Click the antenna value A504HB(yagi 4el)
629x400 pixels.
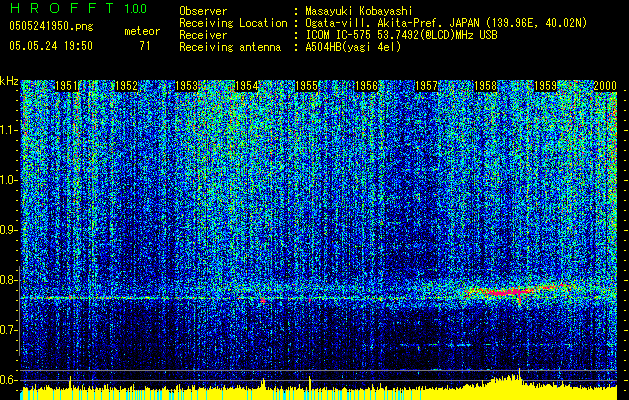click(353, 47)
